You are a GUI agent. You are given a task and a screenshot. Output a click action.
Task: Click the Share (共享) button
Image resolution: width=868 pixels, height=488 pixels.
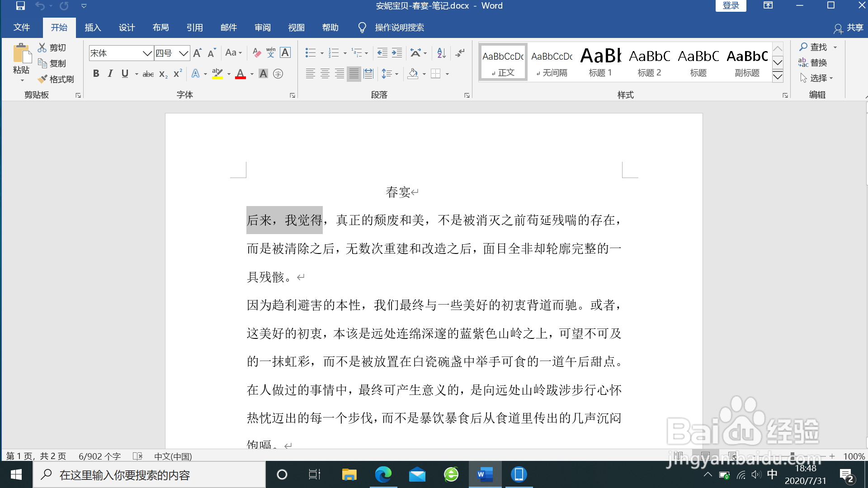coord(849,28)
